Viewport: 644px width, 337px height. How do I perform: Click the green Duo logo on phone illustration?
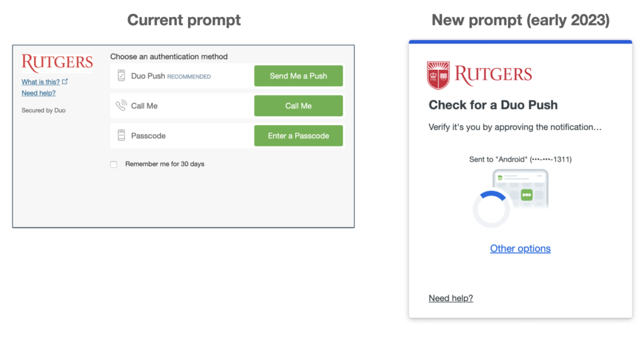pos(526,195)
